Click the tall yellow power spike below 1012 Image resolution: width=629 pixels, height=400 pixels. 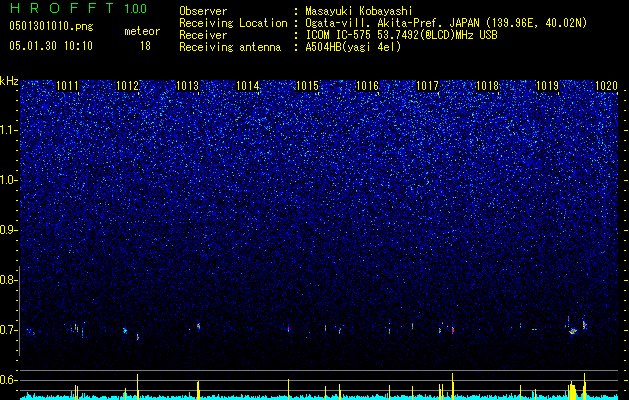(x=138, y=387)
